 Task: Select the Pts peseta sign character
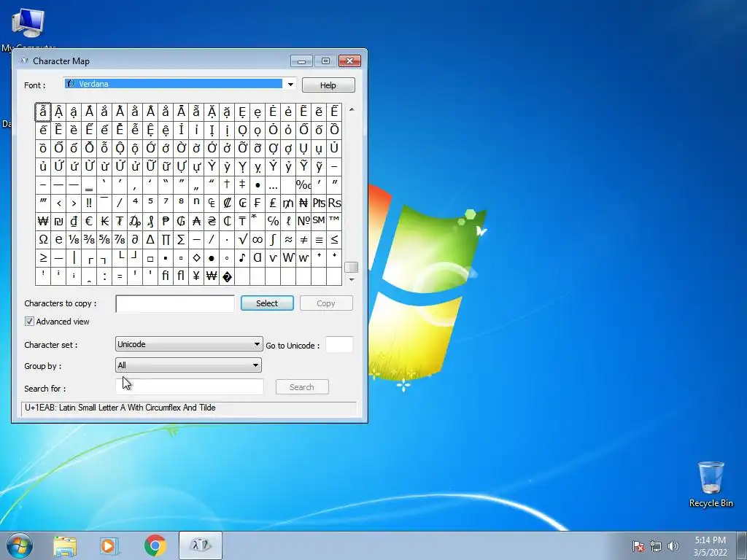tap(320, 203)
